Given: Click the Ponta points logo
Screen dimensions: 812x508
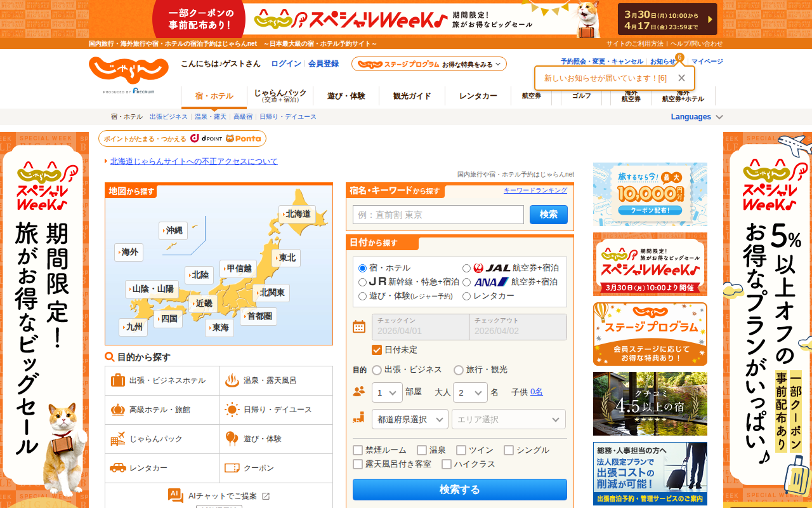Looking at the screenshot, I should 243,138.
